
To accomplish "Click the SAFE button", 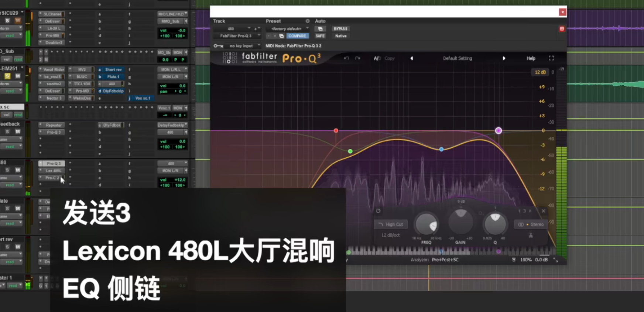I will point(320,36).
